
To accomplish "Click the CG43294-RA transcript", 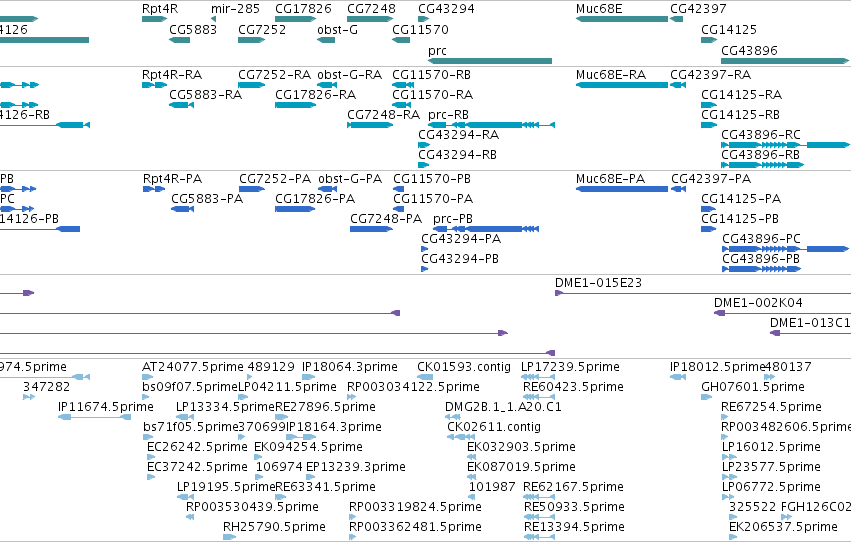I will (424, 145).
